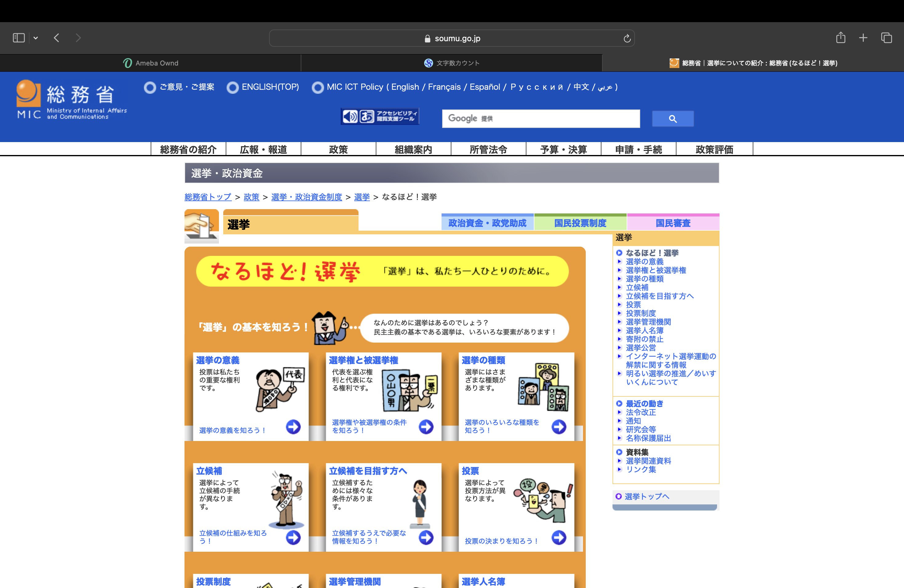Image resolution: width=904 pixels, height=588 pixels.
Task: Click arrow icon in 選挙の意義 card
Action: coord(293,427)
